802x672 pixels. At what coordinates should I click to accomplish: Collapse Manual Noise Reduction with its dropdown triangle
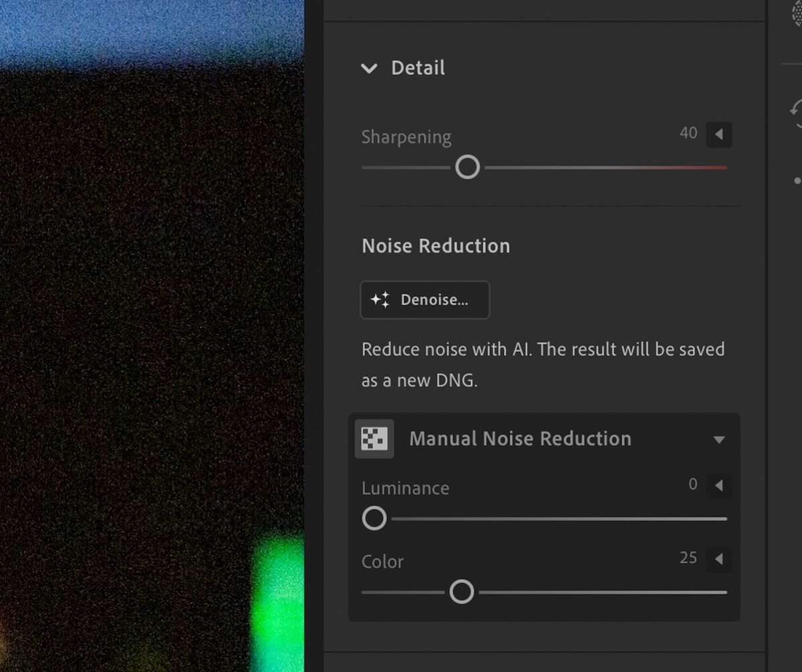[720, 440]
